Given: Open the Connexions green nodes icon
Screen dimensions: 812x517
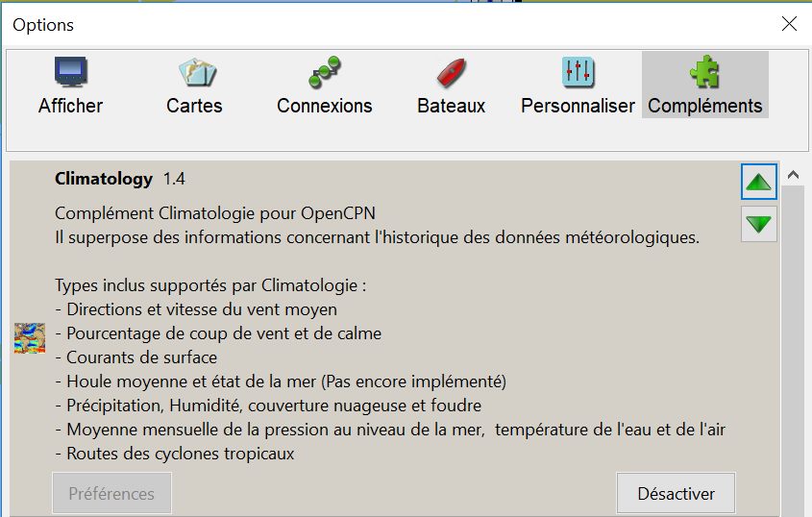Looking at the screenshot, I should tap(324, 72).
